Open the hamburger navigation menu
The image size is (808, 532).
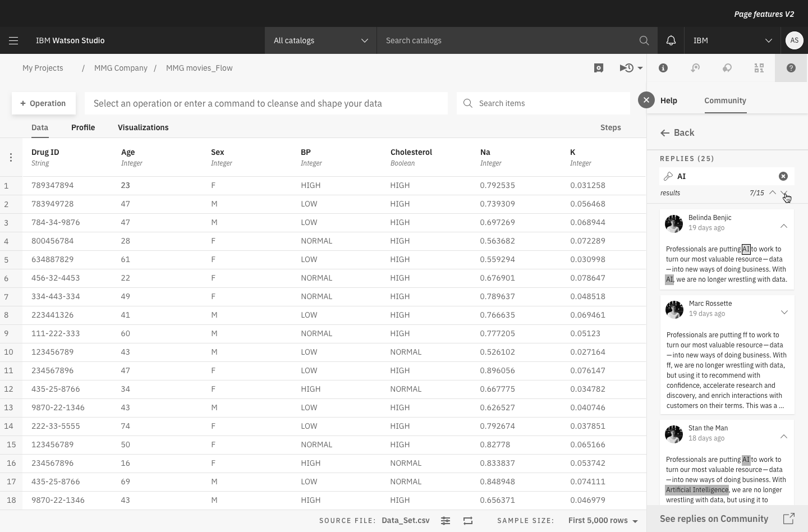[13, 40]
